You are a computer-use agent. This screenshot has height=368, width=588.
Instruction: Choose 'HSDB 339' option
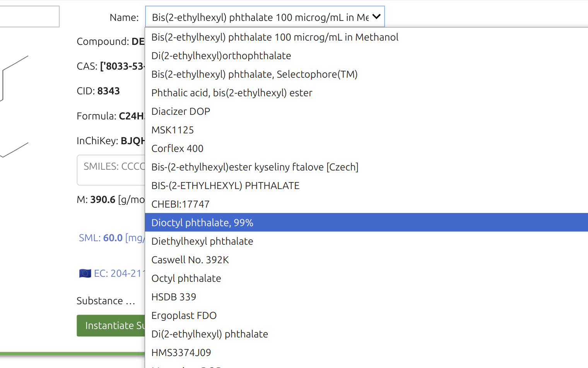(x=366, y=297)
